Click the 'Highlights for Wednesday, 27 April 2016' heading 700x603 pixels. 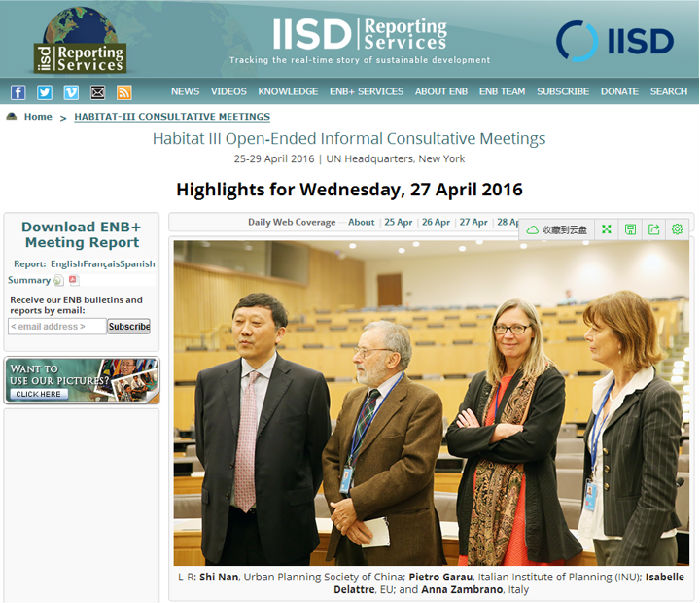pos(349,189)
